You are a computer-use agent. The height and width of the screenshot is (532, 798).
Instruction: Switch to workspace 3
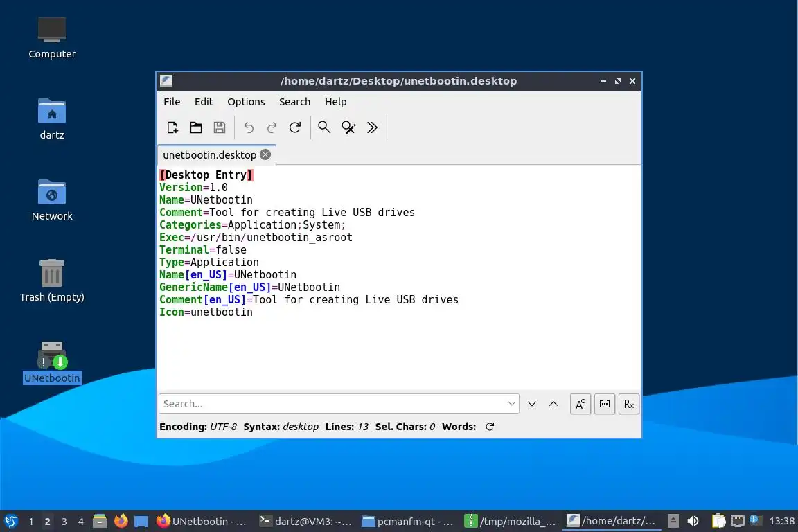[x=64, y=522]
